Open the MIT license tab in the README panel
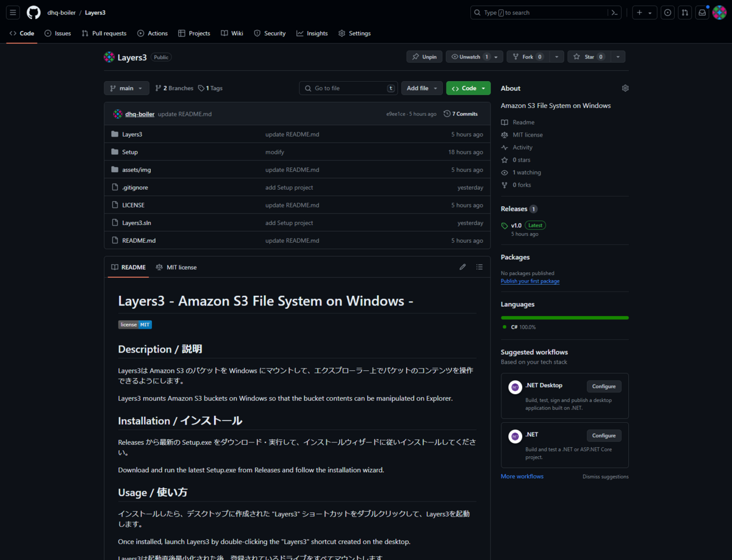The image size is (732, 560). [x=176, y=267]
